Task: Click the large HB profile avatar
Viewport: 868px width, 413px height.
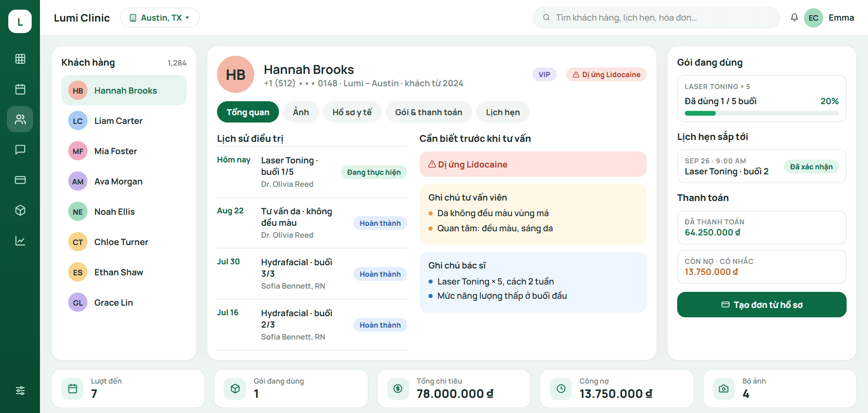Action: coord(236,74)
